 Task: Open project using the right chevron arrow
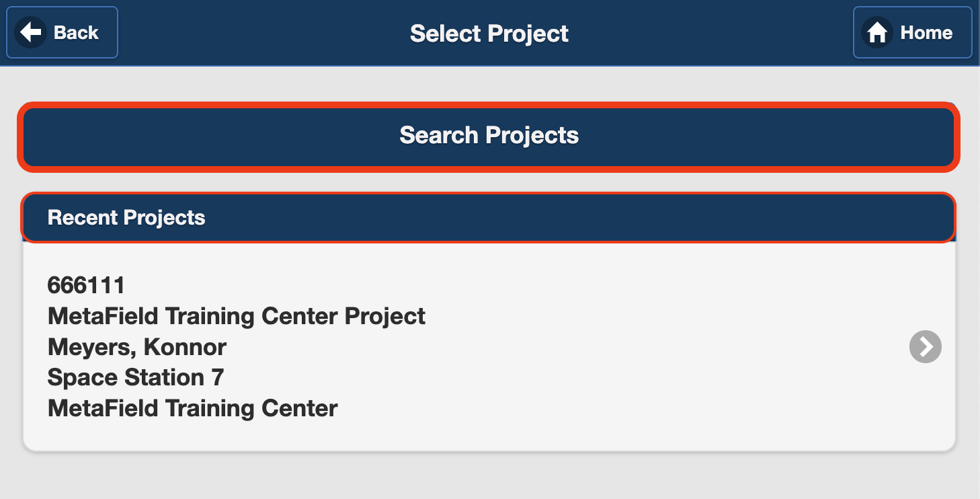point(925,347)
